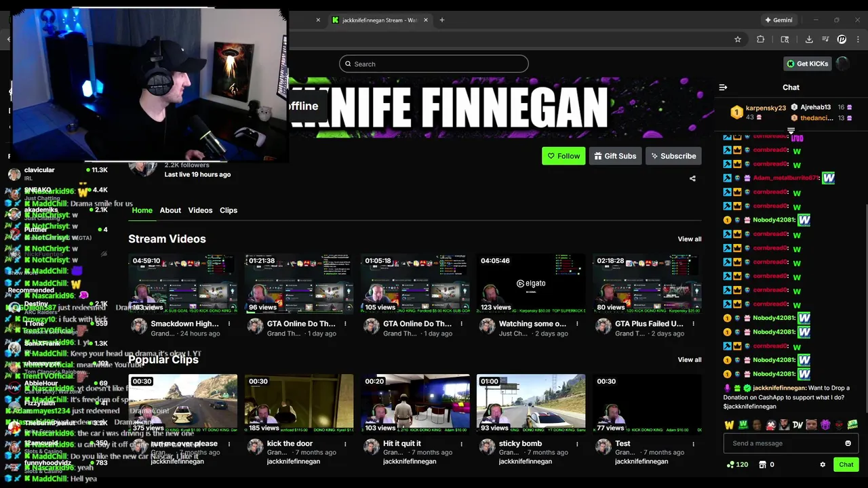Switch to the Videos channel tab
Viewport: 868px width, 488px height.
tap(200, 210)
